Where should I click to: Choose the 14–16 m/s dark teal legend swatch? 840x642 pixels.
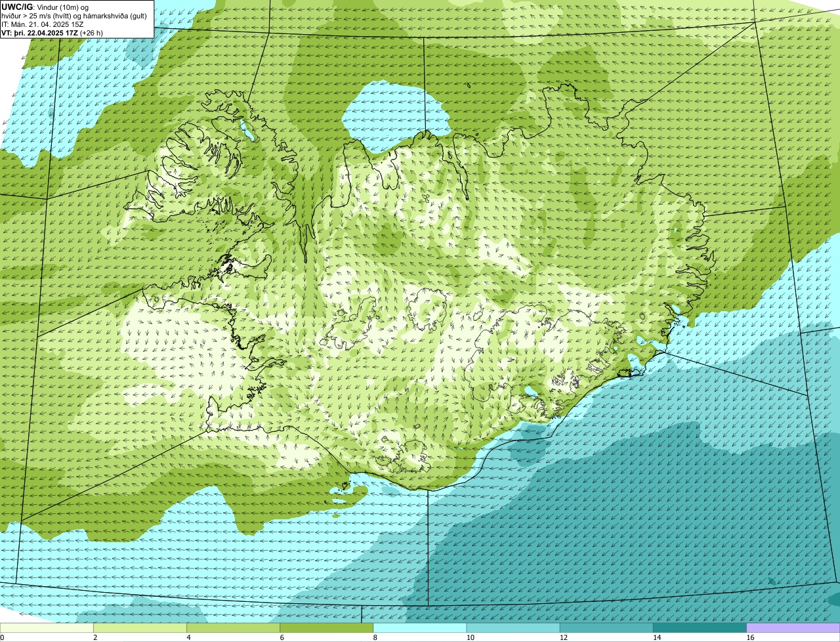point(700,628)
